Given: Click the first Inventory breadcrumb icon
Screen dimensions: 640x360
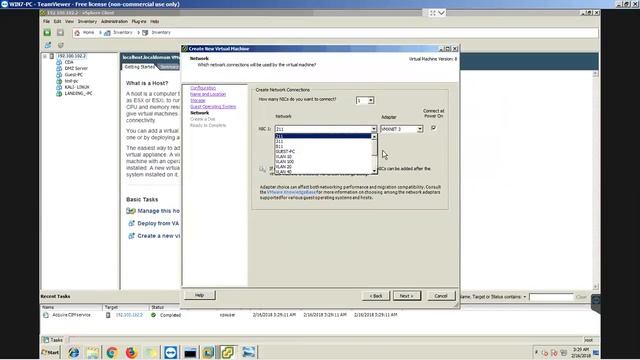Looking at the screenshot, I should click(x=107, y=33).
